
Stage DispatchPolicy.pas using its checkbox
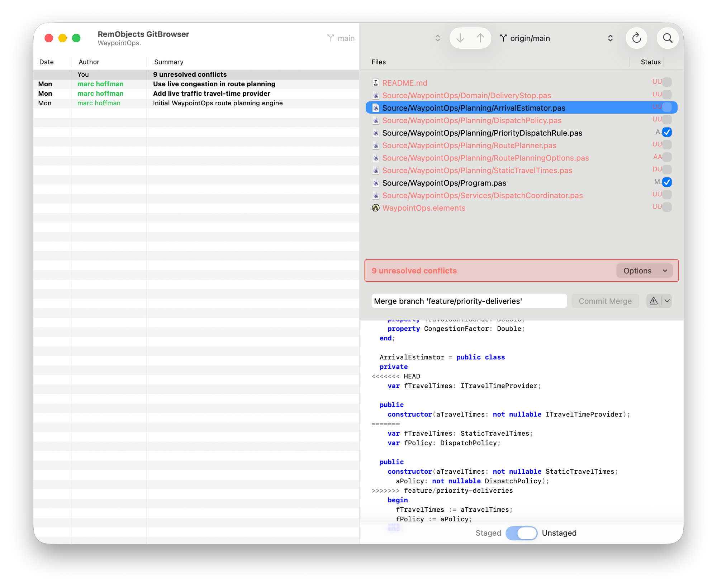[x=667, y=120]
